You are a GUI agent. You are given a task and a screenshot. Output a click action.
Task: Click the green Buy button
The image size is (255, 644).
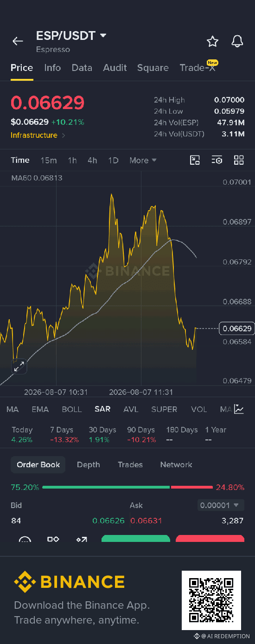[x=136, y=539]
